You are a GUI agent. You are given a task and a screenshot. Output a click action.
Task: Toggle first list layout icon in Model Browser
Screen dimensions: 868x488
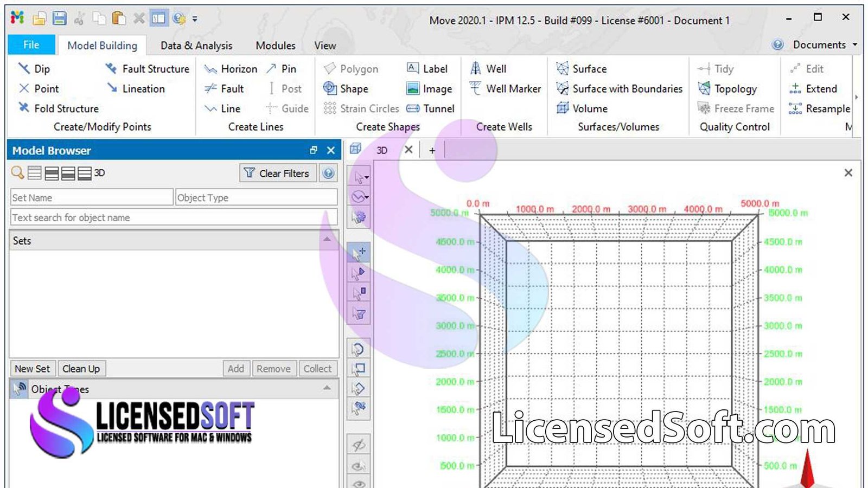point(35,173)
